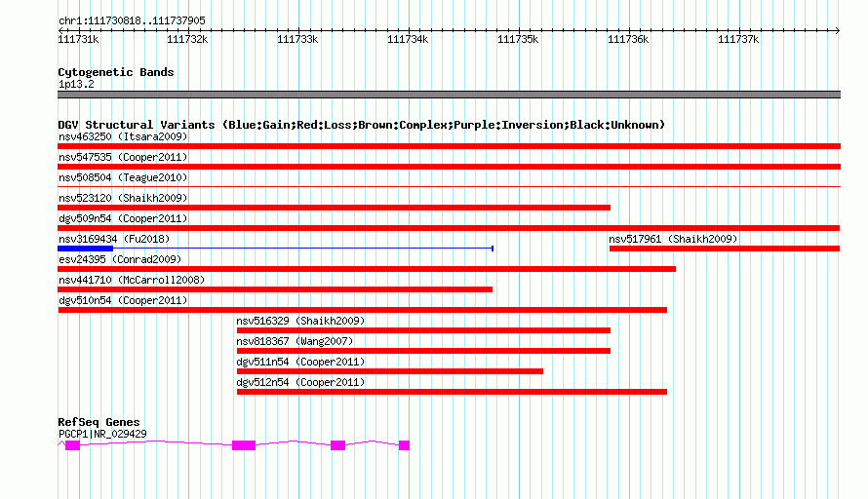
Task: Open nsv523120 (Shaikh2009) variant label
Action: (123, 198)
